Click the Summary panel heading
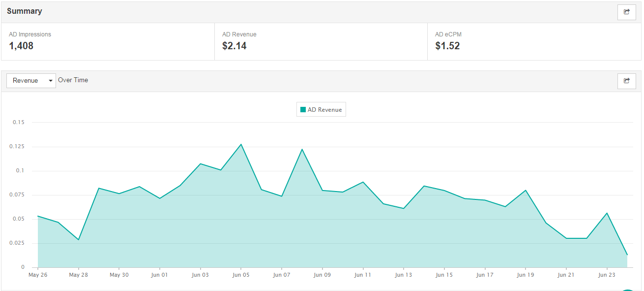Image resolution: width=644 pixels, height=291 pixels. point(25,11)
